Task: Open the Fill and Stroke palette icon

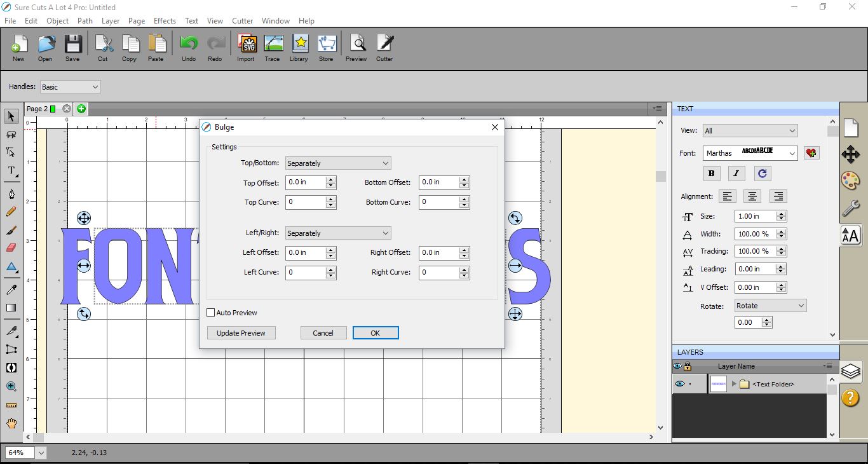Action: (x=851, y=181)
